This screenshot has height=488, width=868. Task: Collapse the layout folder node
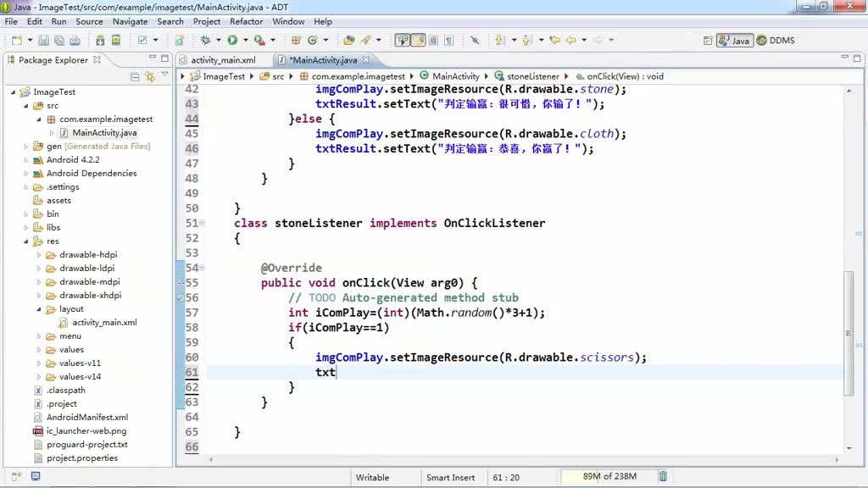point(39,309)
